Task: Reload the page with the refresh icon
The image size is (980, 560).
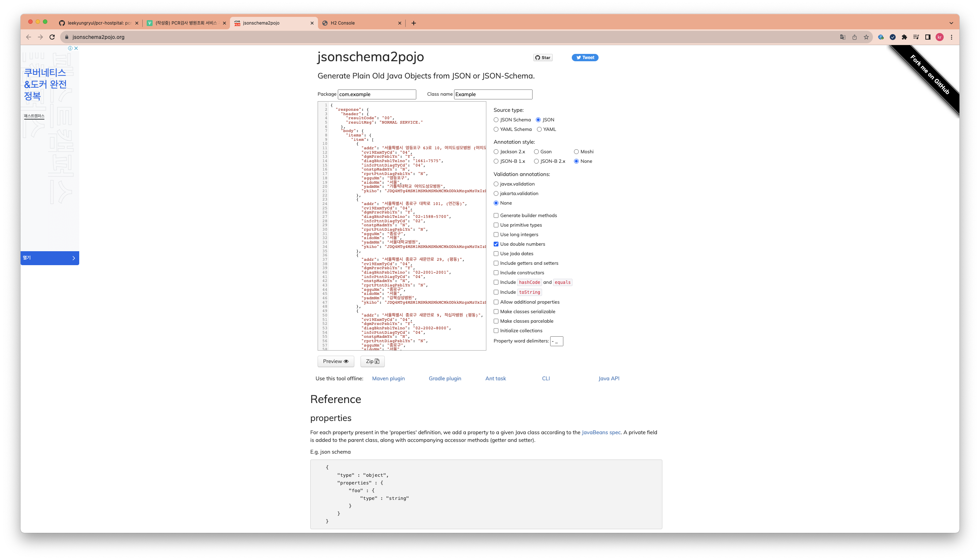Action: (x=52, y=37)
